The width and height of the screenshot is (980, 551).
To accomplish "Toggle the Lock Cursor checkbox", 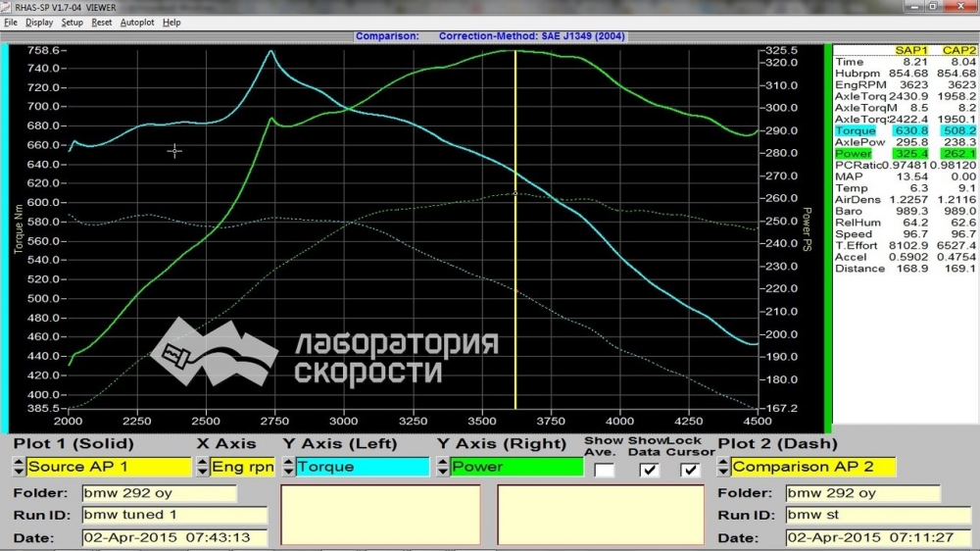I will (x=691, y=470).
